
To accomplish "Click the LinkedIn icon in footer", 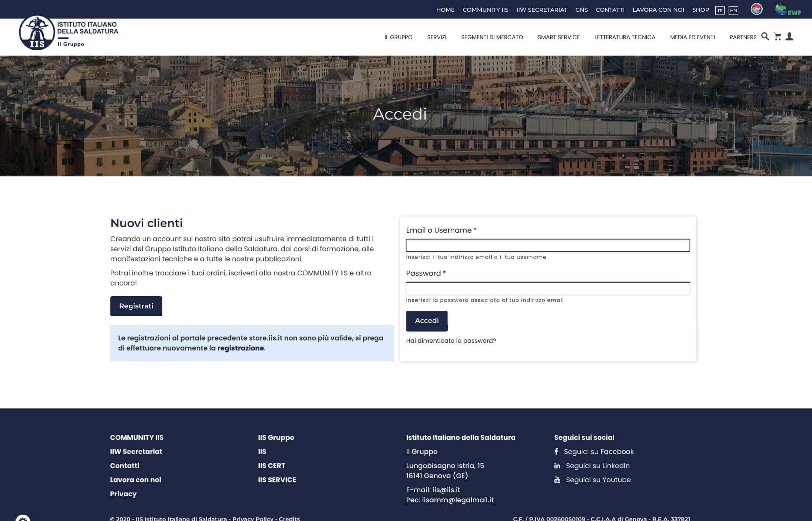I will pos(557,466).
